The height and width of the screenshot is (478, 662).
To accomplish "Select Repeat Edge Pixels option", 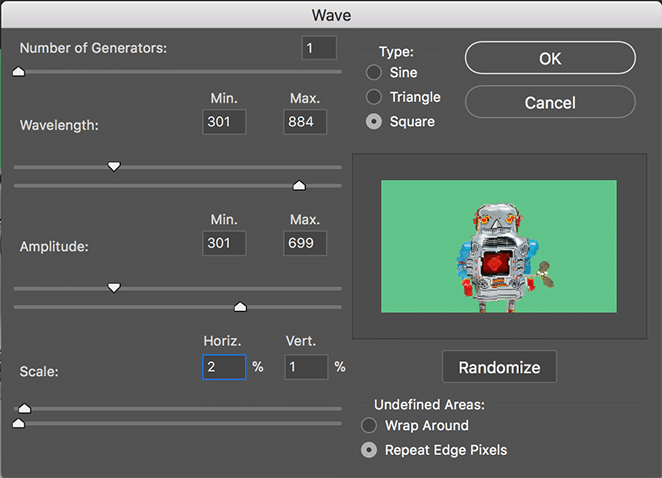I will click(x=369, y=450).
